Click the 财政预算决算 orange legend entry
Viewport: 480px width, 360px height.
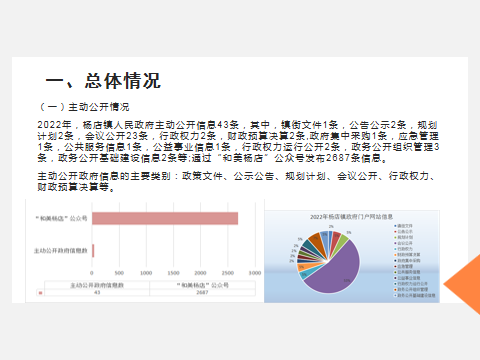(407, 255)
